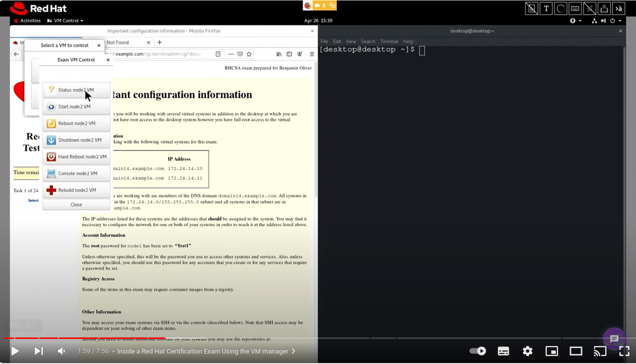Open terminal Terminal menu
636x364 pixels.
pos(389,41)
